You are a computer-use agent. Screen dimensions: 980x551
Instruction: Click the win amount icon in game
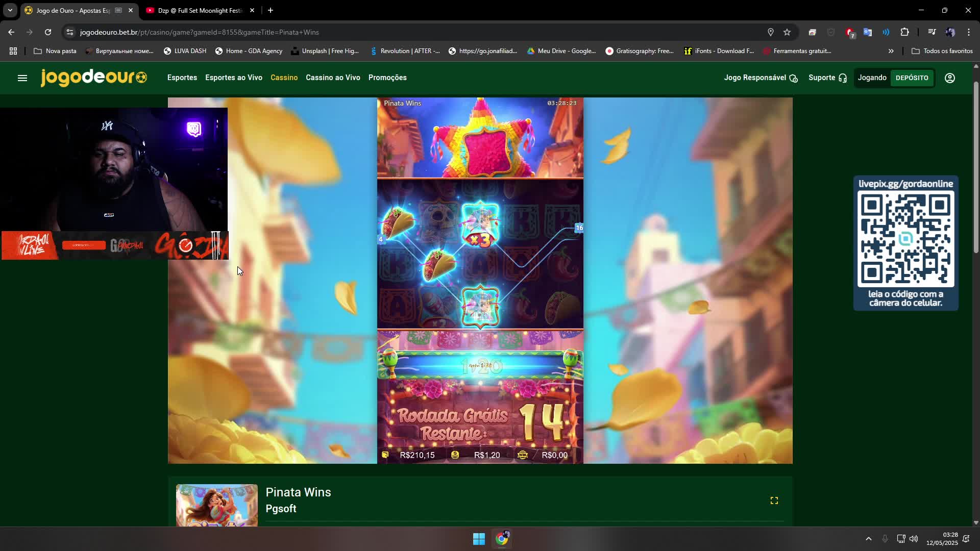(x=523, y=455)
